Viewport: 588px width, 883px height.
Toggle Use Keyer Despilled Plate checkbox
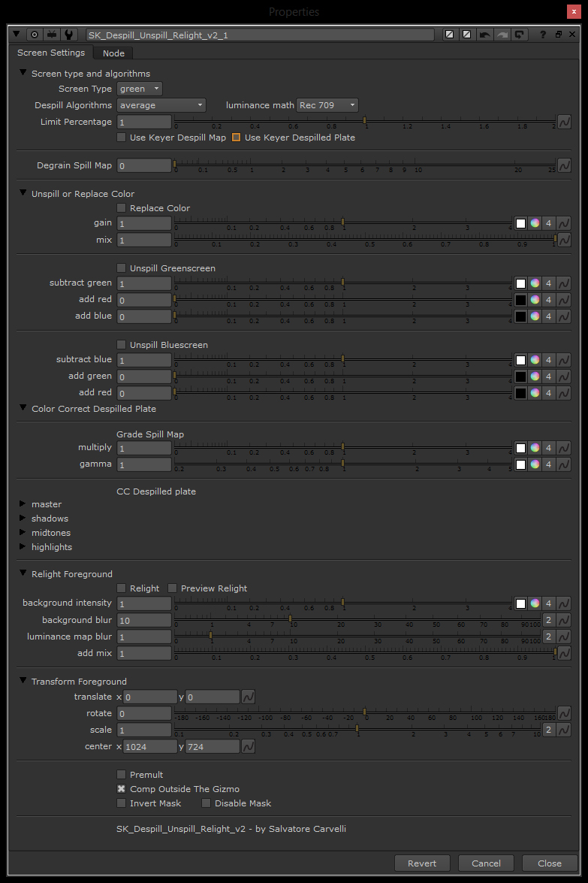pyautogui.click(x=237, y=138)
